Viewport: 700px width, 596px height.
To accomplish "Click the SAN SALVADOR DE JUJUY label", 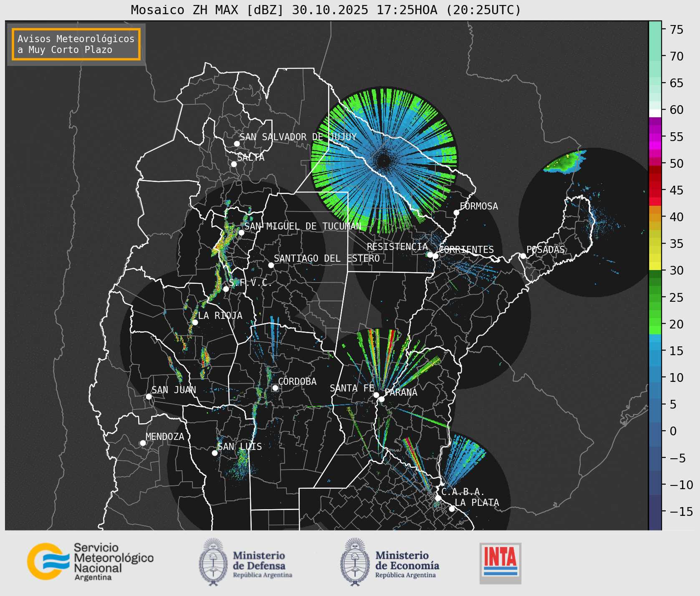I will pos(298,137).
